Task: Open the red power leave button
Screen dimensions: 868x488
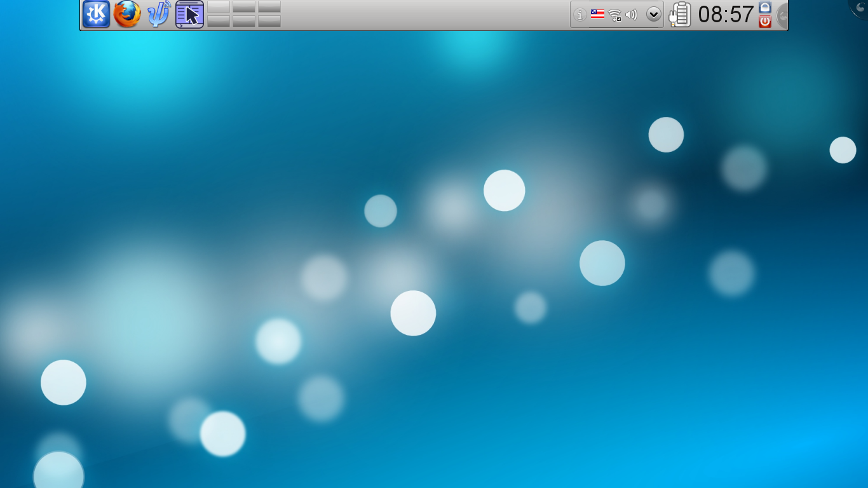Action: [x=765, y=22]
